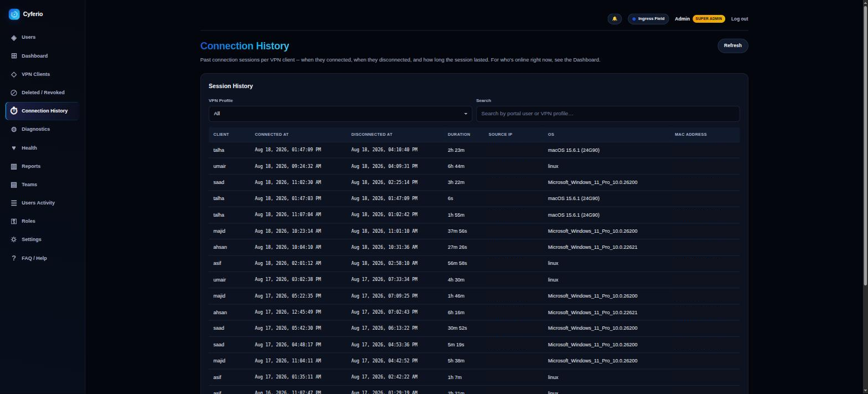Click asif in the 56m 58s row
This screenshot has width=868, height=394.
(217, 263)
